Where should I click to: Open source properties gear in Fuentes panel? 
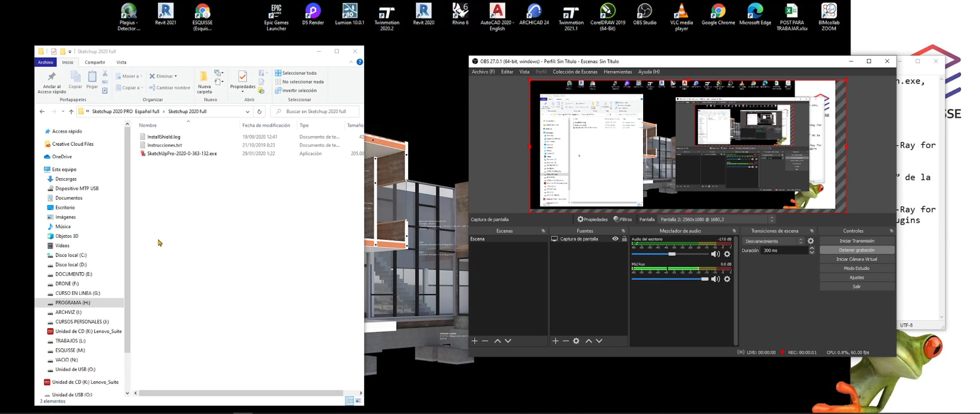(x=576, y=341)
